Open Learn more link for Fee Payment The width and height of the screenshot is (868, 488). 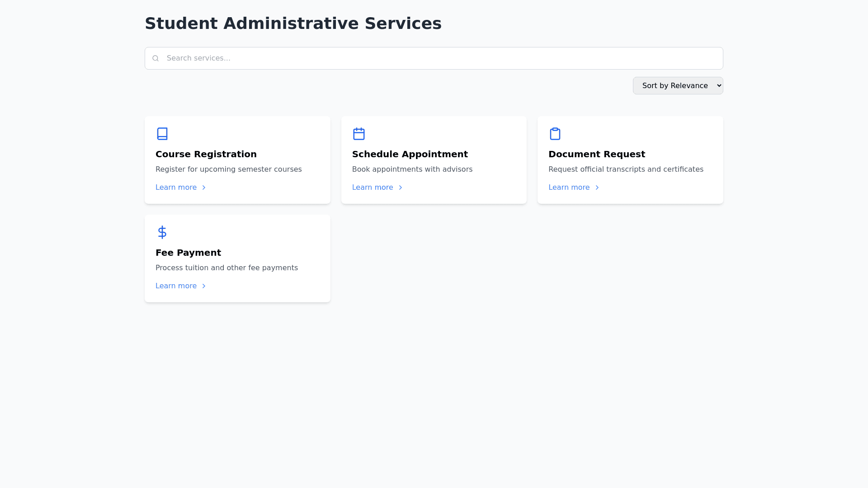pyautogui.click(x=176, y=286)
